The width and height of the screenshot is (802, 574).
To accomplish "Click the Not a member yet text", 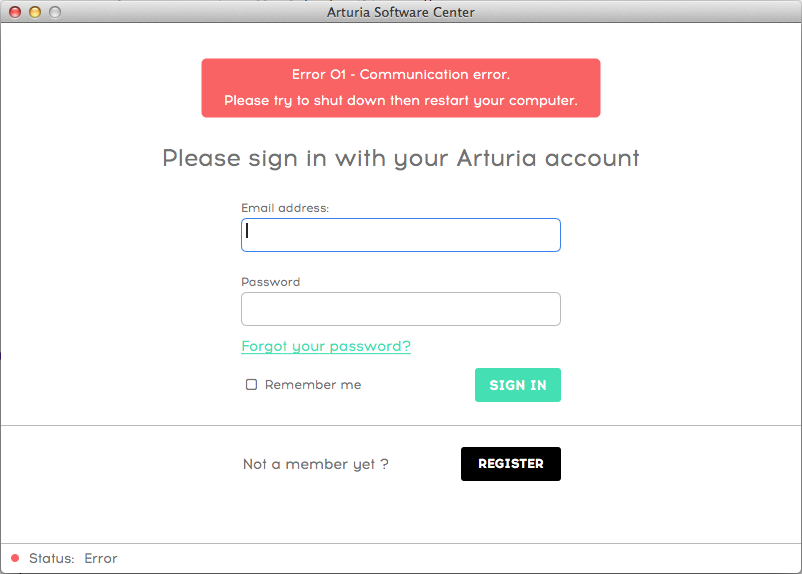I will [x=316, y=465].
